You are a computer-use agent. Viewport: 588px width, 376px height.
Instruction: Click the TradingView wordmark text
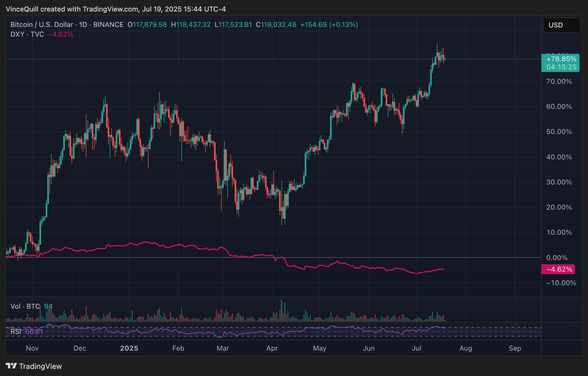coord(41,366)
